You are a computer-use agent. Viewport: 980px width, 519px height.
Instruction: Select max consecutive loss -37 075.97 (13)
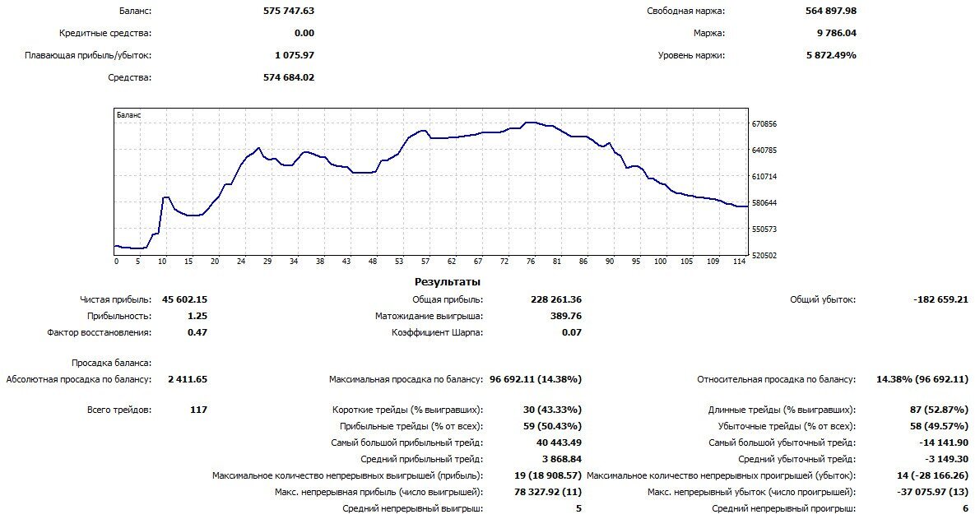tap(933, 492)
